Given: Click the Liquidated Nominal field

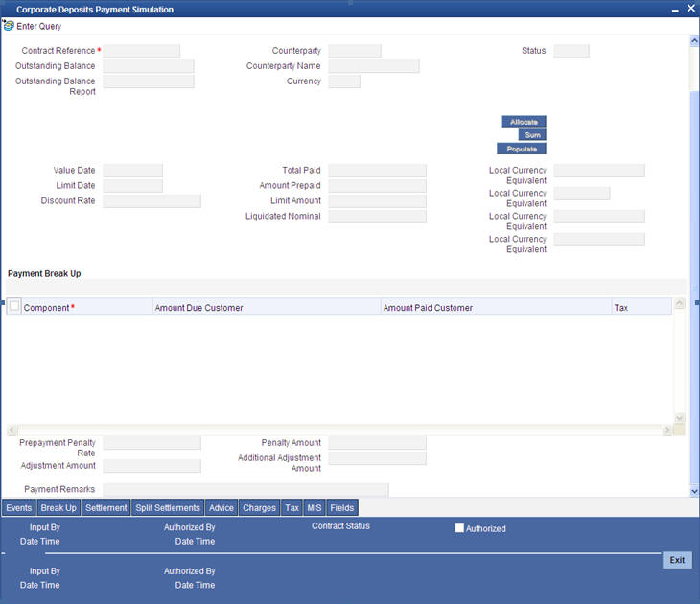Looking at the screenshot, I should click(x=378, y=216).
